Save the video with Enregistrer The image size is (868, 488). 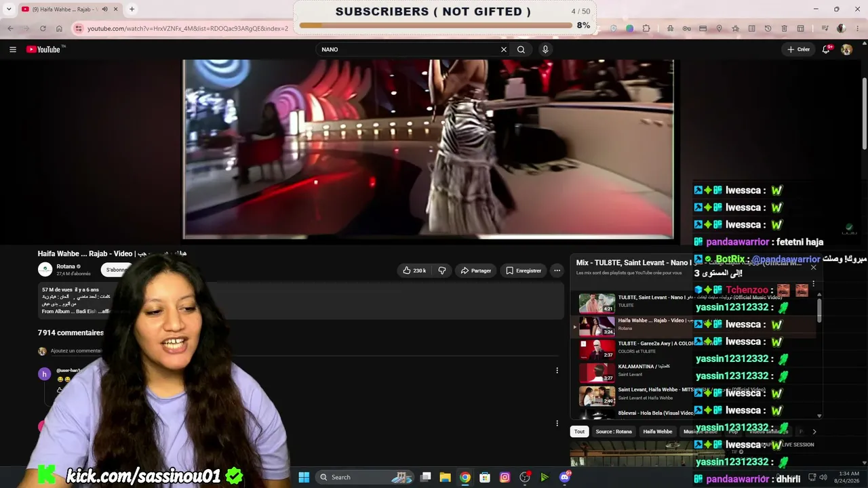tap(523, 270)
